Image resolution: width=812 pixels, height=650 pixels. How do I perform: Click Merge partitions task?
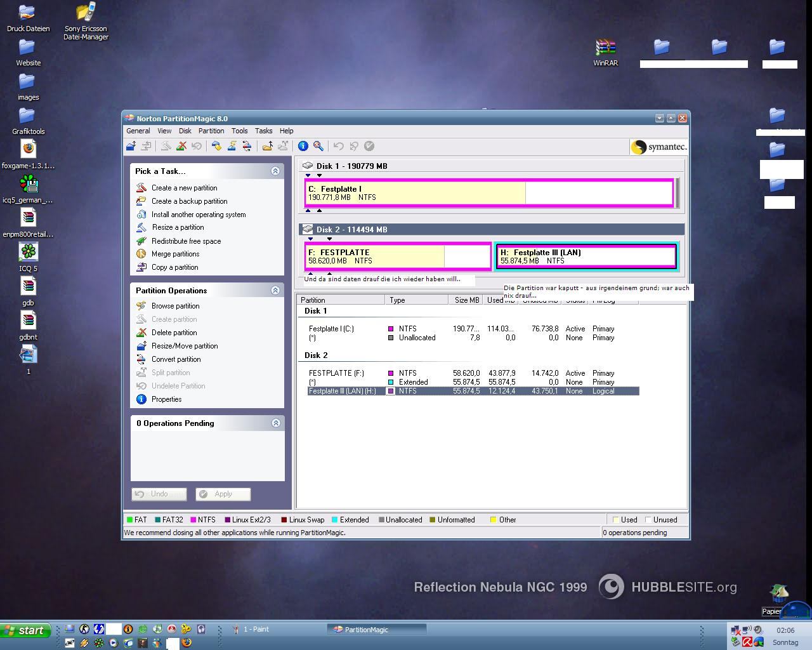(x=167, y=254)
